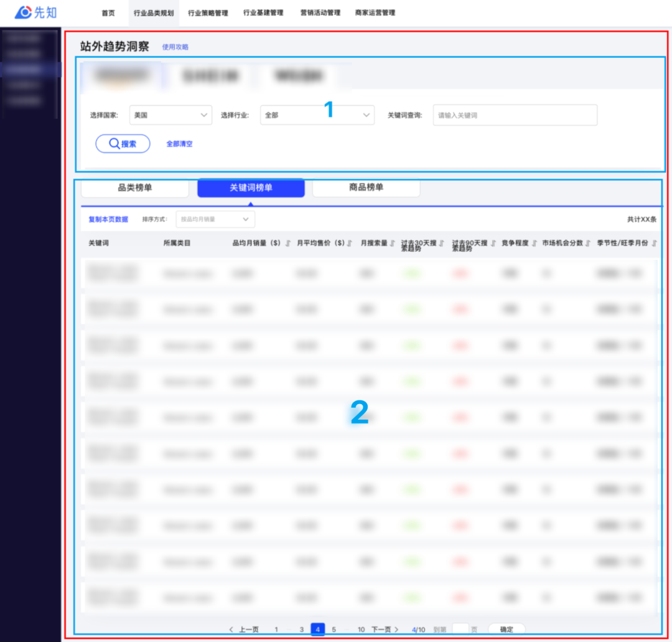The image size is (672, 642).
Task: Click 复制本页数据 link
Action: tap(108, 219)
